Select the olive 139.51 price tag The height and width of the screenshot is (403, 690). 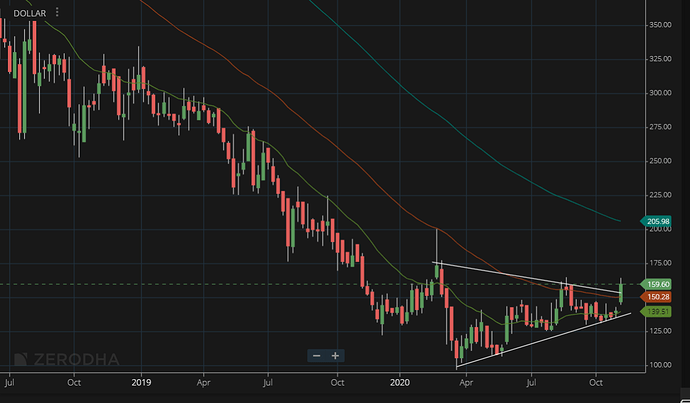[658, 311]
